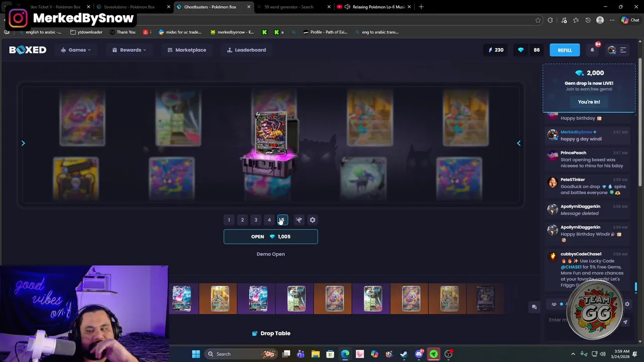Click the blue REFILL button
Image resolution: width=644 pixels, height=362 pixels.
tap(565, 50)
